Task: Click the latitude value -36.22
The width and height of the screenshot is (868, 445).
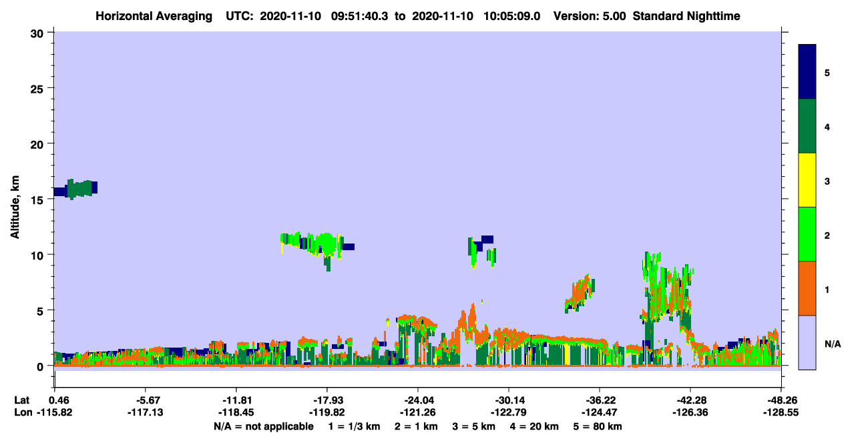Action: coord(600,400)
